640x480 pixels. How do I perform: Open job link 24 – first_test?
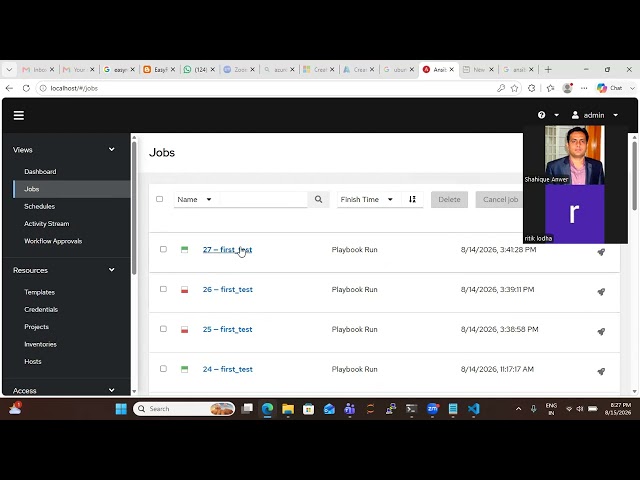(x=228, y=369)
